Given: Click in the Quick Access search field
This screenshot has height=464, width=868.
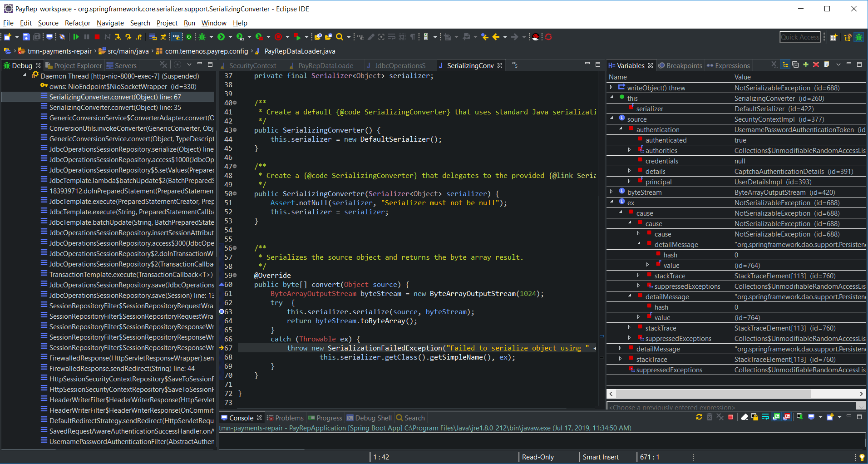Looking at the screenshot, I should click(x=800, y=37).
